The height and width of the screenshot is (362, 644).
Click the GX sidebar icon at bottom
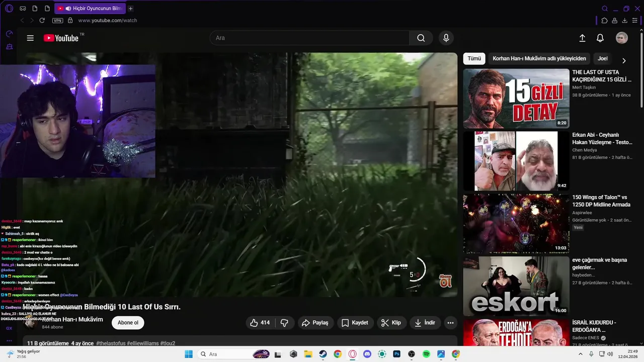pos(9,328)
